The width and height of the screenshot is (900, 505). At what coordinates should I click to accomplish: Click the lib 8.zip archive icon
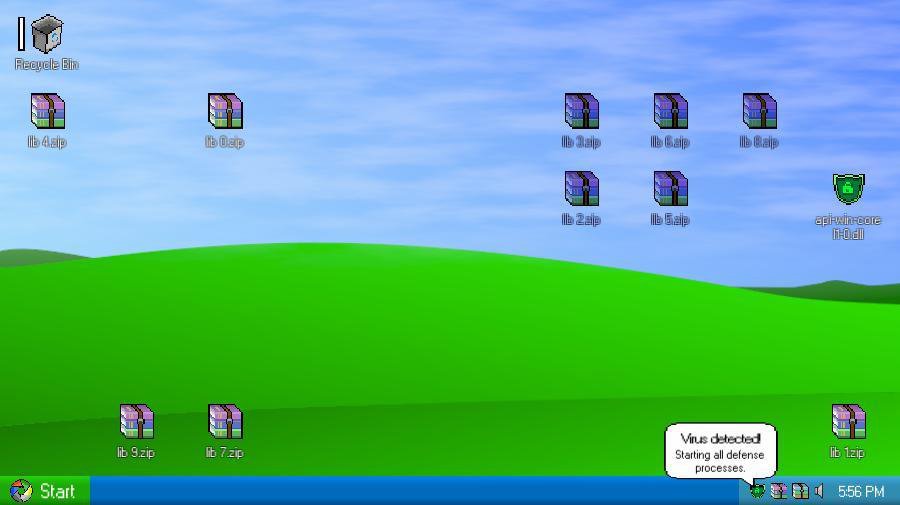[x=759, y=111]
